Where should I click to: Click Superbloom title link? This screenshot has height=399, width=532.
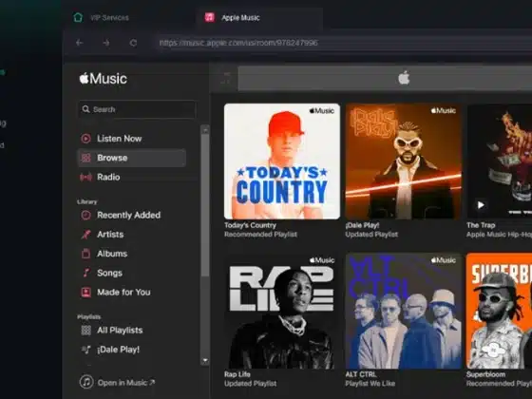pos(485,374)
